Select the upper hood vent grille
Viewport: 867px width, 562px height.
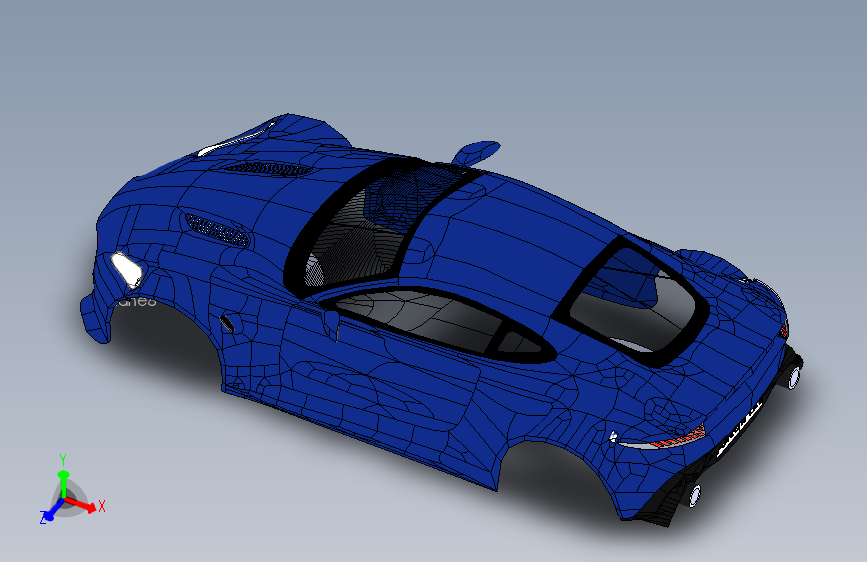(268, 169)
